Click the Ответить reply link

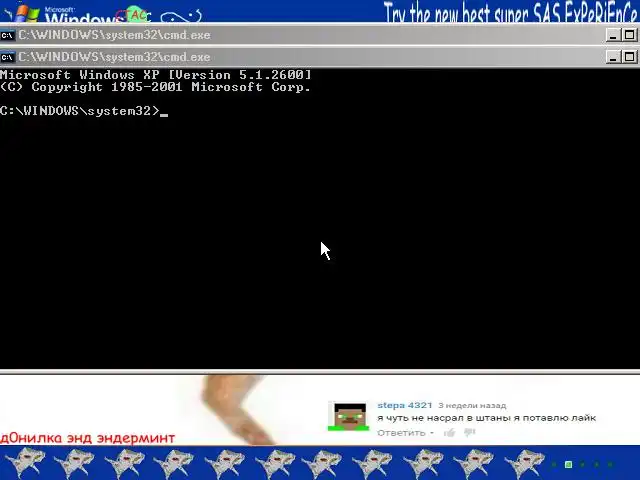(x=401, y=433)
